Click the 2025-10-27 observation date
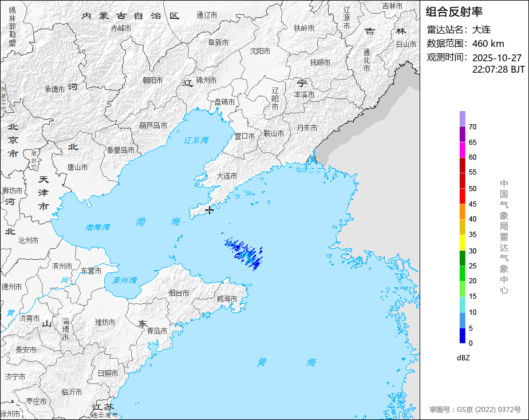 [x=496, y=58]
